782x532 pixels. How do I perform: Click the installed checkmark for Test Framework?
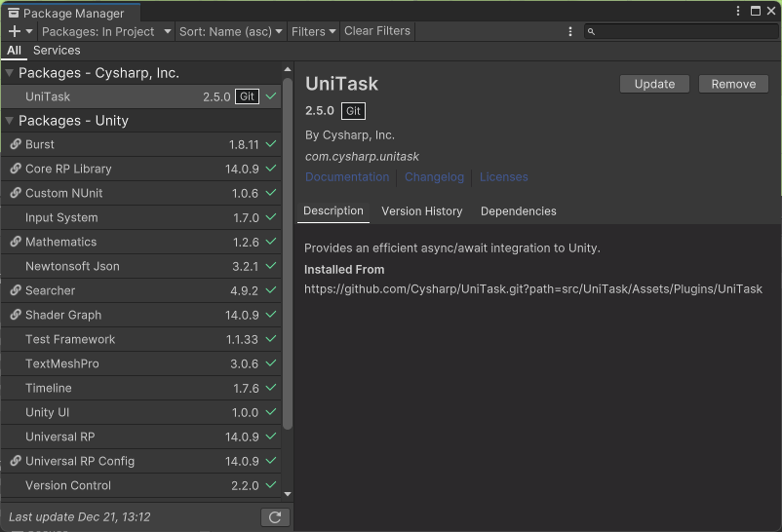pos(271,338)
